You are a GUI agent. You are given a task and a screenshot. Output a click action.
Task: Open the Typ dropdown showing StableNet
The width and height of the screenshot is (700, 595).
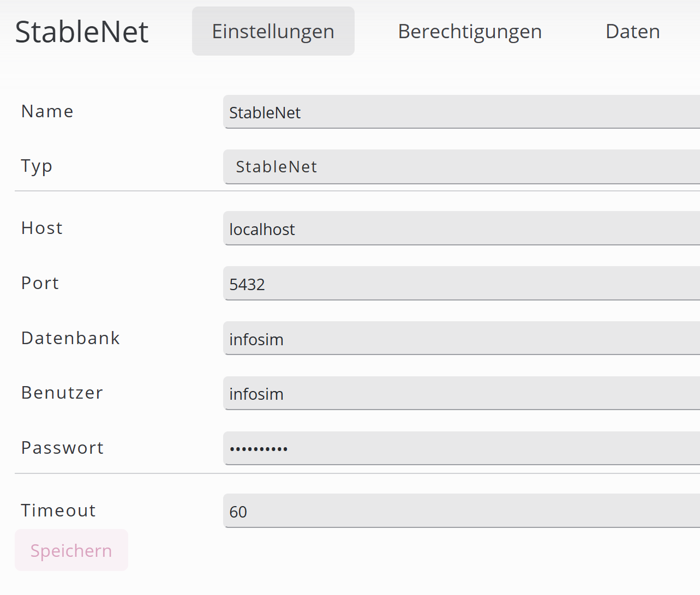tap(462, 167)
